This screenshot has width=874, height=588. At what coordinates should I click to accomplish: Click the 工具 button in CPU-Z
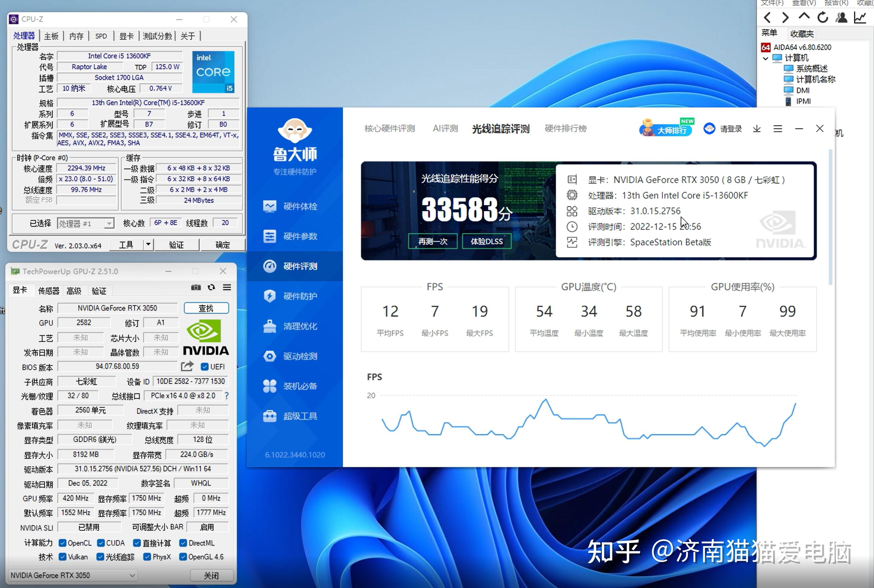pyautogui.click(x=126, y=245)
